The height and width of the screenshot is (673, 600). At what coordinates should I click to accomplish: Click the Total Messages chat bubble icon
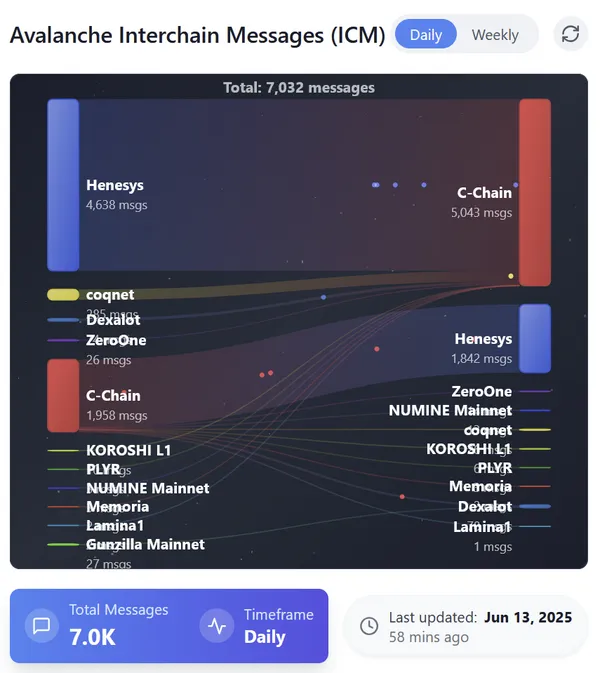point(41,626)
